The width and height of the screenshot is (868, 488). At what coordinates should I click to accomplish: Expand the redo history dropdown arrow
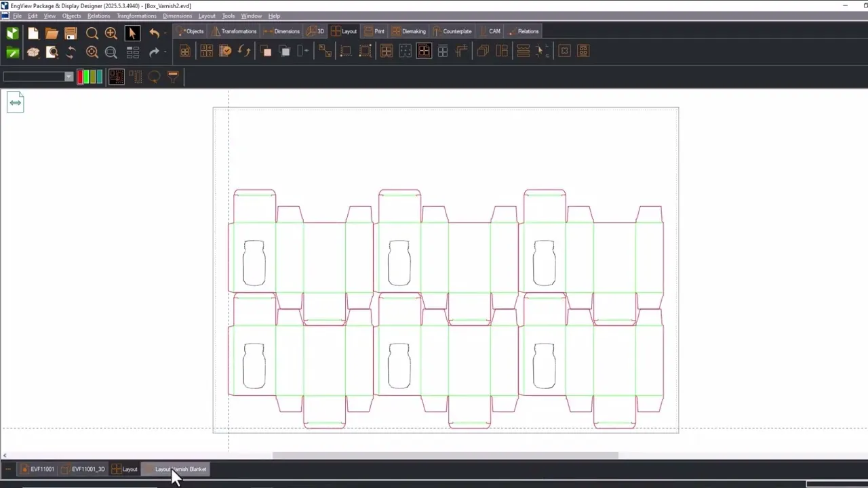tap(165, 52)
